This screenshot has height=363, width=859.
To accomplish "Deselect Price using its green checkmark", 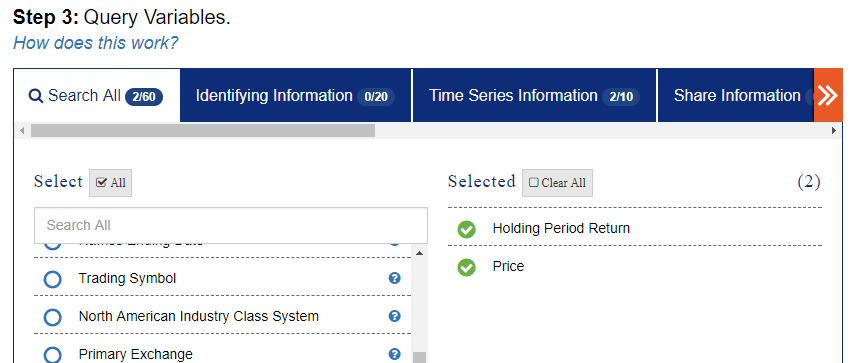I will click(466, 267).
